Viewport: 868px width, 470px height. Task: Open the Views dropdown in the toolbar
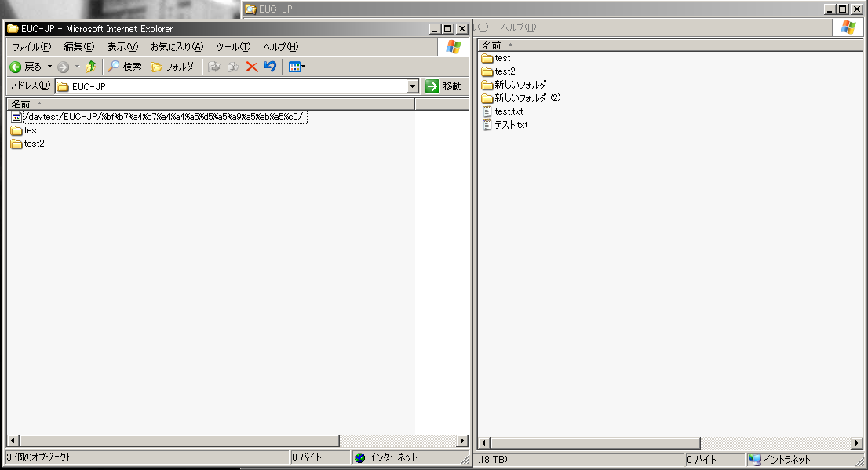coord(297,67)
